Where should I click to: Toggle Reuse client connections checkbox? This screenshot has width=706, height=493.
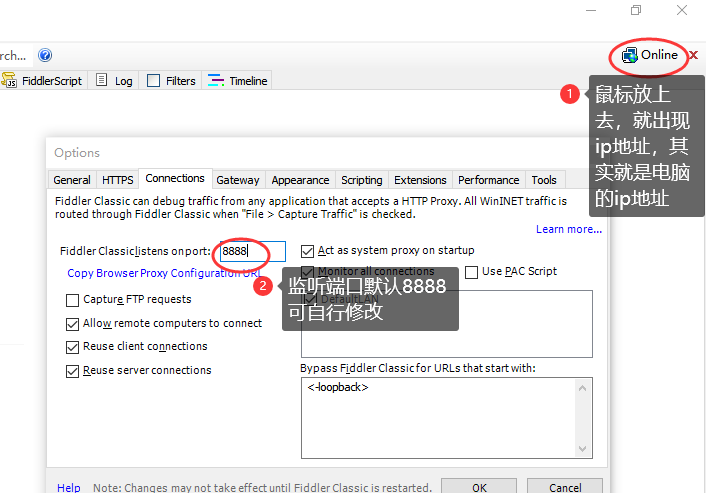point(72,347)
